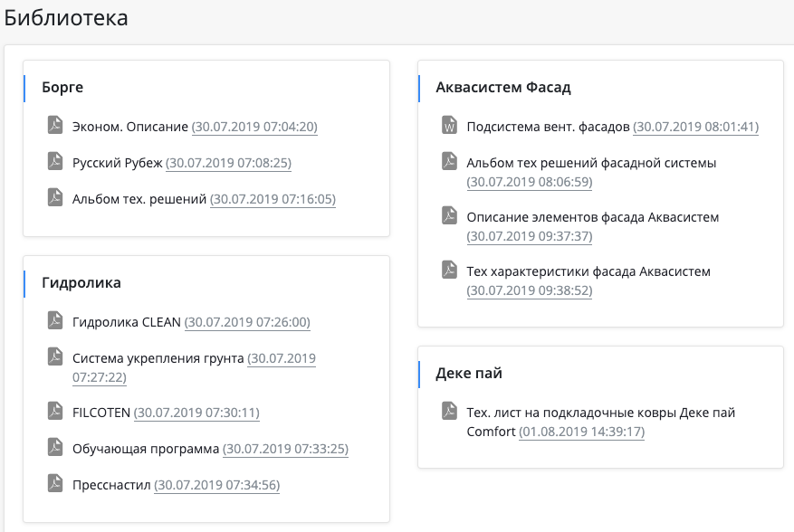
Task: Click PDF icon beside Обучающая программа
Action: [55, 447]
